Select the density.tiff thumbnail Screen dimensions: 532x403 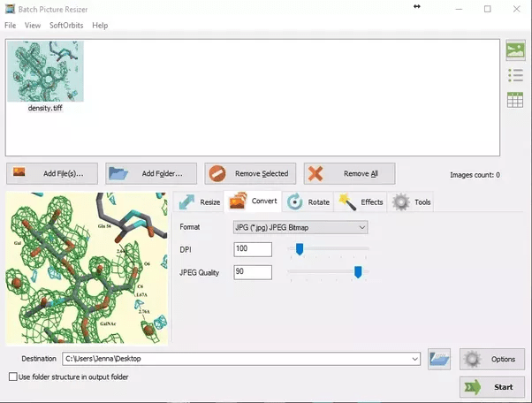click(x=45, y=72)
